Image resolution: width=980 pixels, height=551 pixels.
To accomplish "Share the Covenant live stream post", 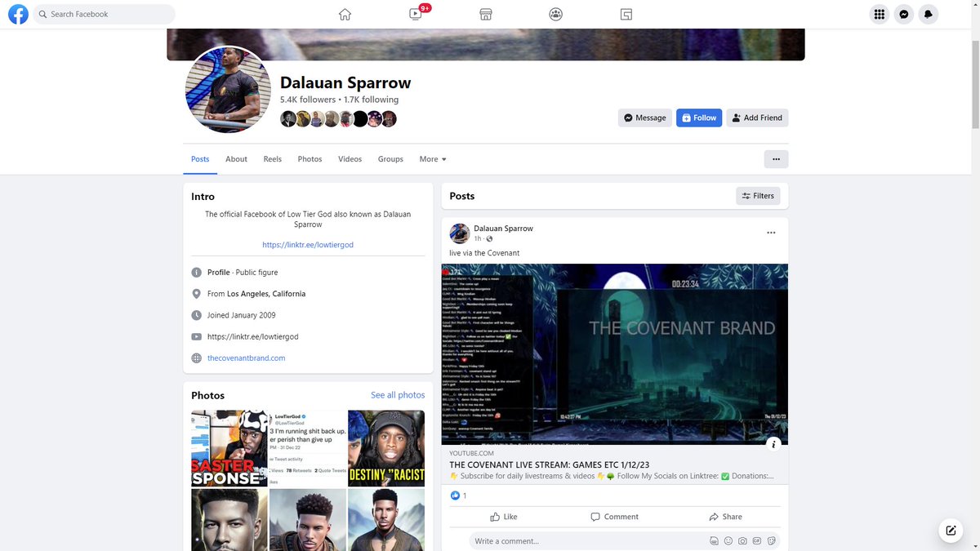I will 725,517.
